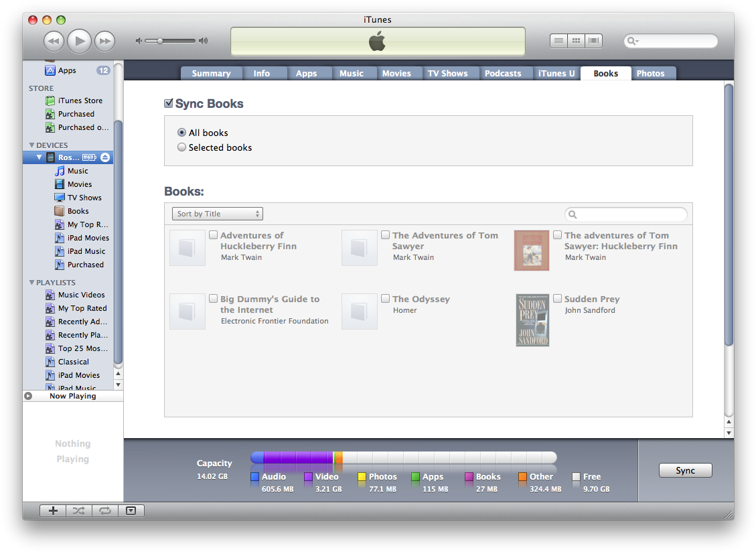This screenshot has height=552, width=756.
Task: Check Sudden Prey book
Action: click(x=557, y=299)
